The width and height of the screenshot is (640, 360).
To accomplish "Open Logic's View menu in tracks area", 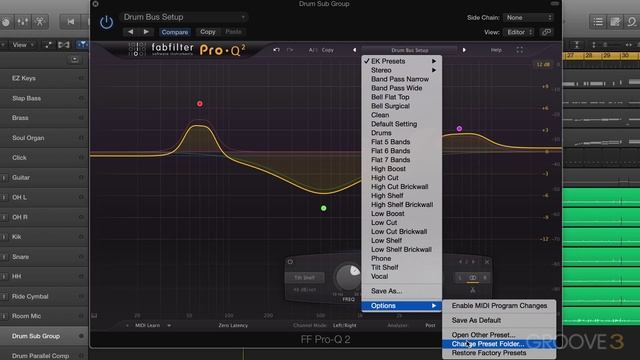I will click(x=22, y=45).
